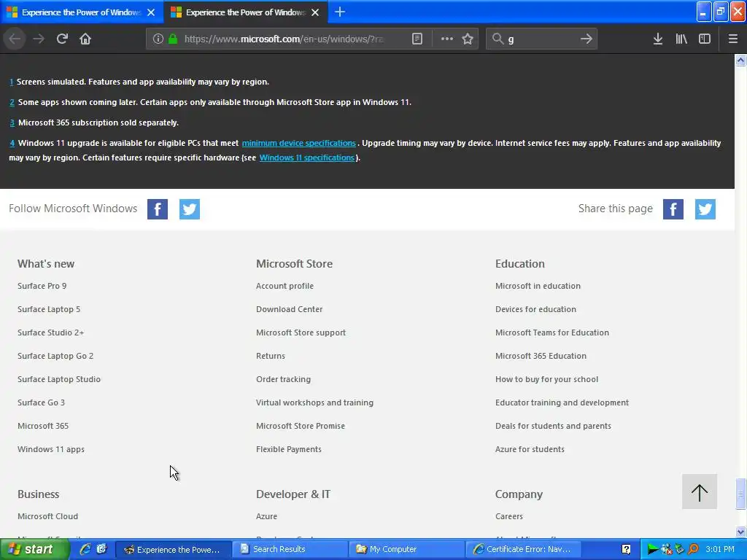Open Surface Studio 2+ link

click(50, 332)
